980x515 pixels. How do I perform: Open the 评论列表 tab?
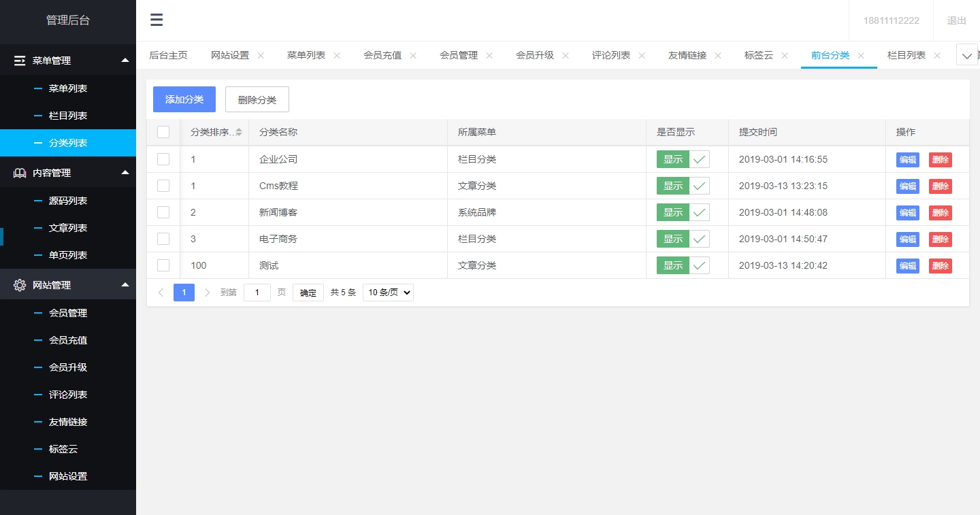(x=610, y=55)
